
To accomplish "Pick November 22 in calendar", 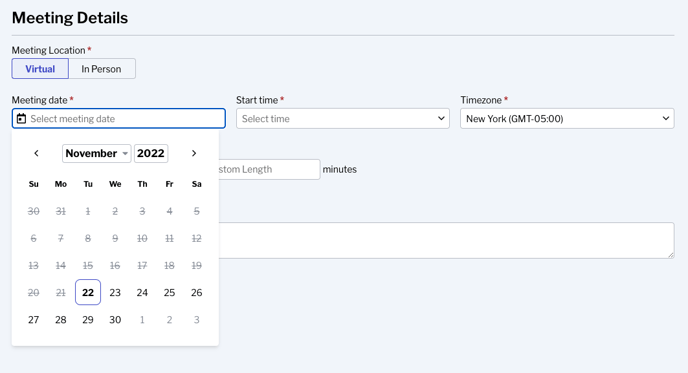I will click(88, 292).
